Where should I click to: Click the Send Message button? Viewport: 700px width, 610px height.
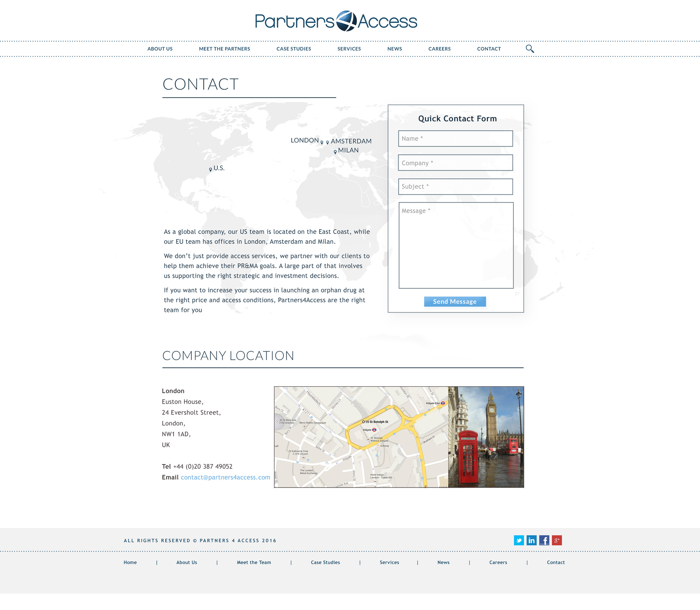(455, 302)
